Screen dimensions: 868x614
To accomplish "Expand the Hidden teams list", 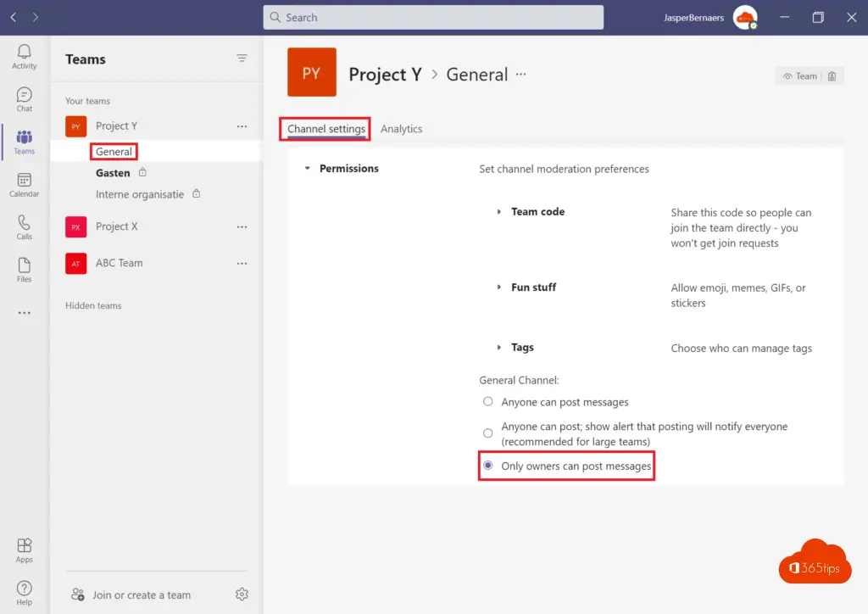I will (93, 305).
